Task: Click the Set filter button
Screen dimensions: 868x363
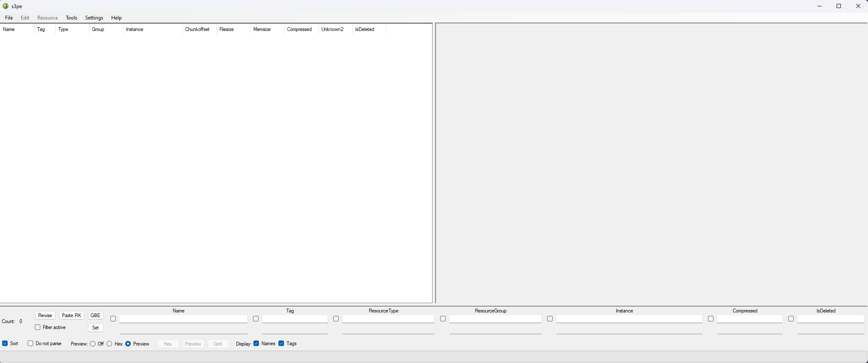Action: (x=96, y=328)
